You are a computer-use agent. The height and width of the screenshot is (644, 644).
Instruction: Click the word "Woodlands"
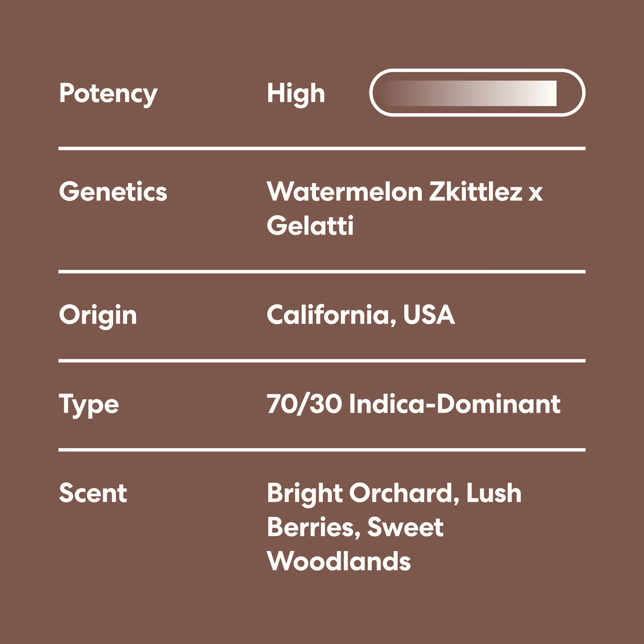[339, 561]
